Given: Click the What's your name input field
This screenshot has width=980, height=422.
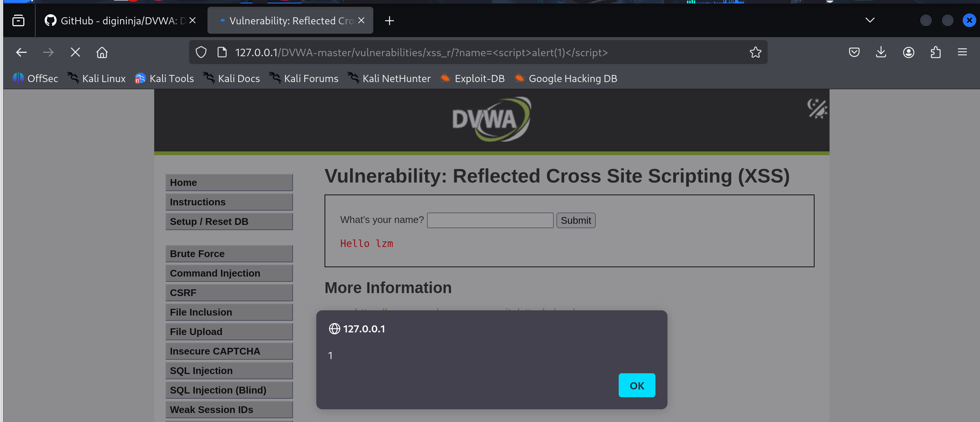Looking at the screenshot, I should 490,220.
